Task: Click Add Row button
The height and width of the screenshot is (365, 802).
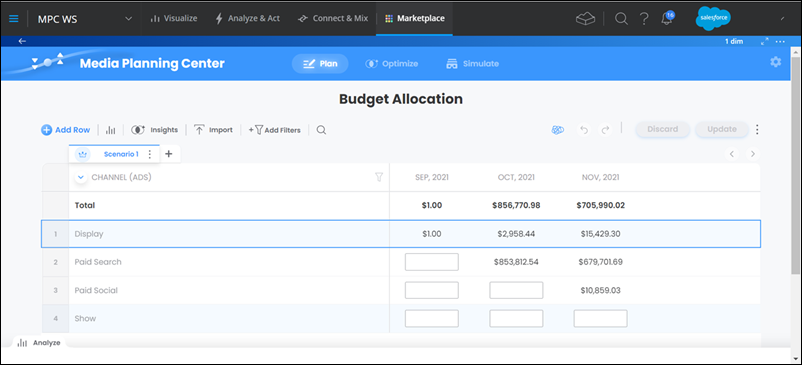Action: 65,130
